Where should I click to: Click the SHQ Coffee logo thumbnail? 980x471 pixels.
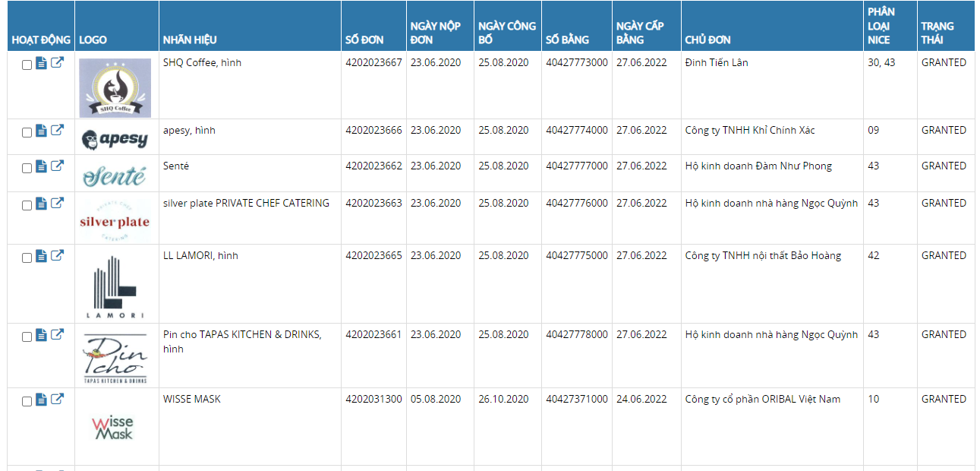[x=114, y=88]
